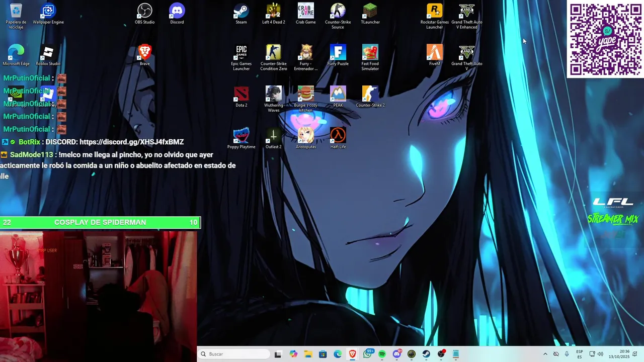This screenshot has width=644, height=362.
Task: Open the ESP ES language selector
Action: [x=580, y=354]
